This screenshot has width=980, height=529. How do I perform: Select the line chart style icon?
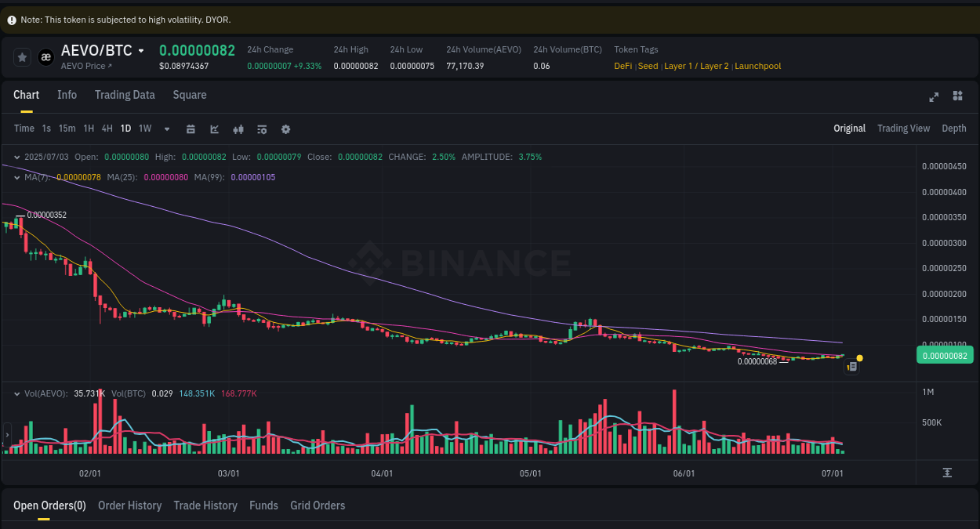pyautogui.click(x=214, y=129)
